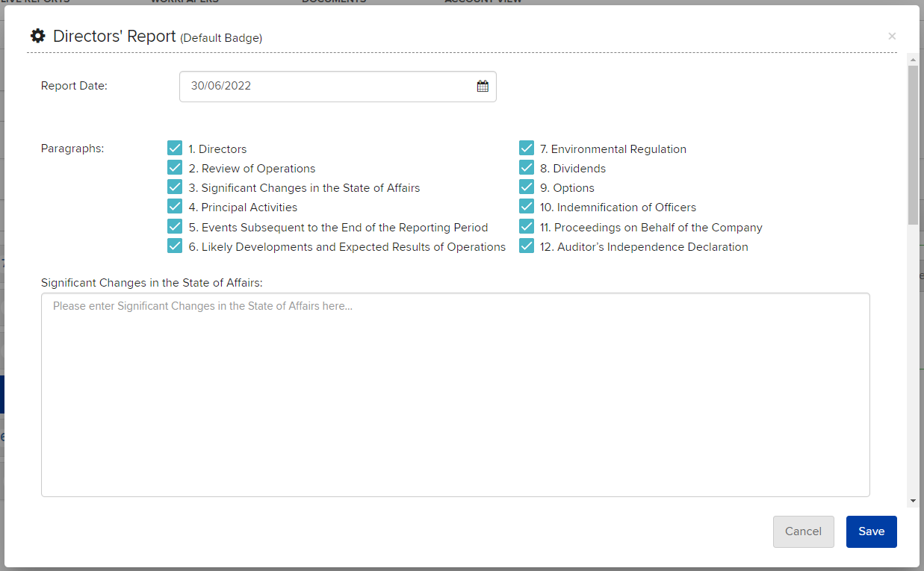
Task: Uncheck 6. Likely Developments checkbox
Action: click(175, 246)
